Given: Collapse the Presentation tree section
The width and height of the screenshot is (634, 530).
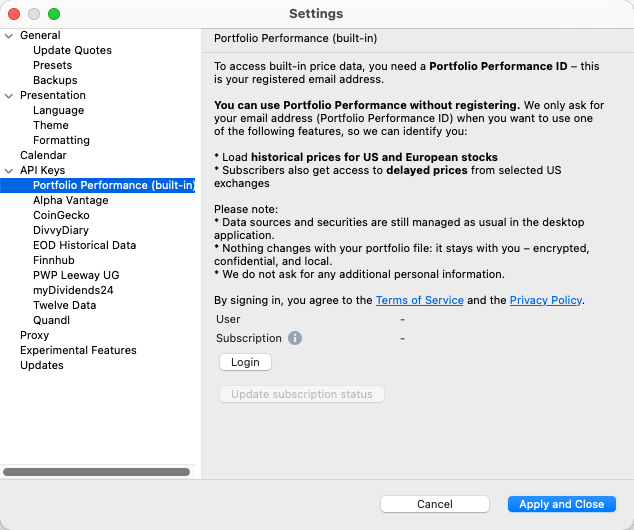Looking at the screenshot, I should pos(10,95).
